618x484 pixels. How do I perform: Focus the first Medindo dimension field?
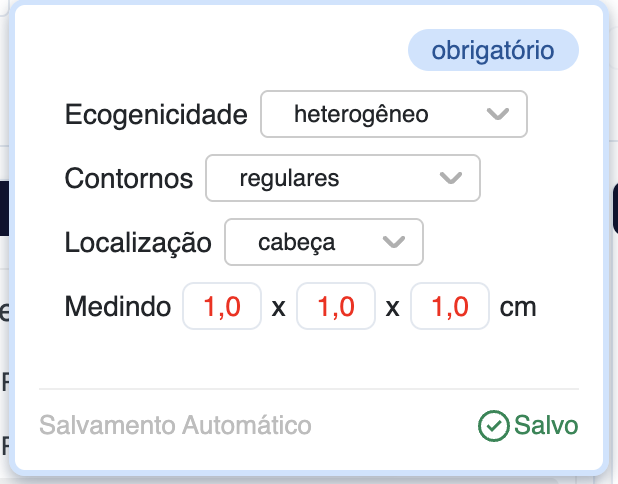222,307
